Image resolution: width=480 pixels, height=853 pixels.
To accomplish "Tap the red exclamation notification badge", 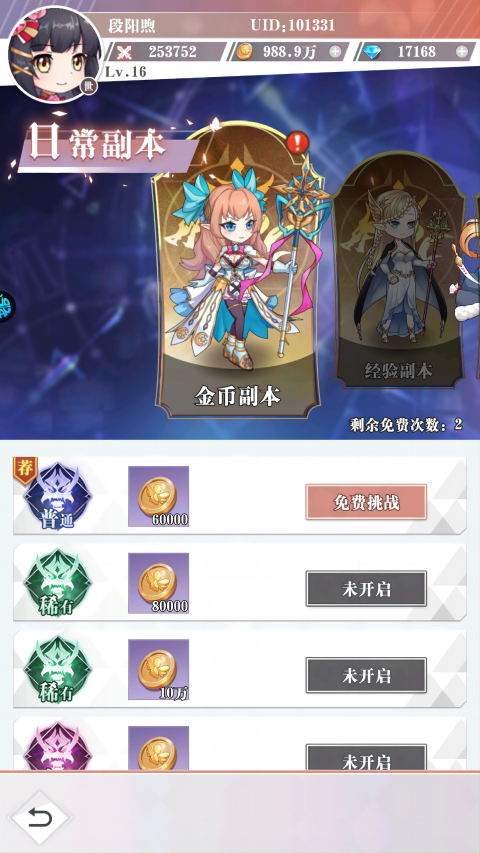I will [297, 143].
